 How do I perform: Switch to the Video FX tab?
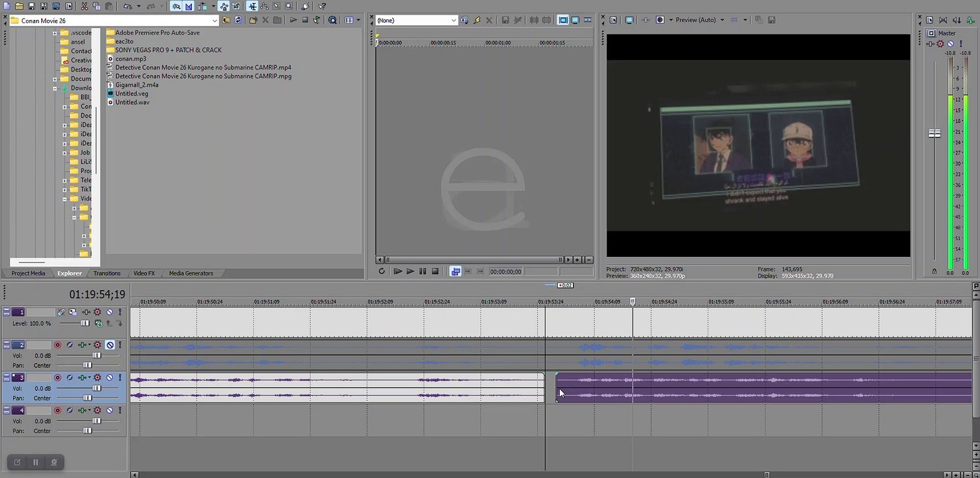pyautogui.click(x=144, y=274)
